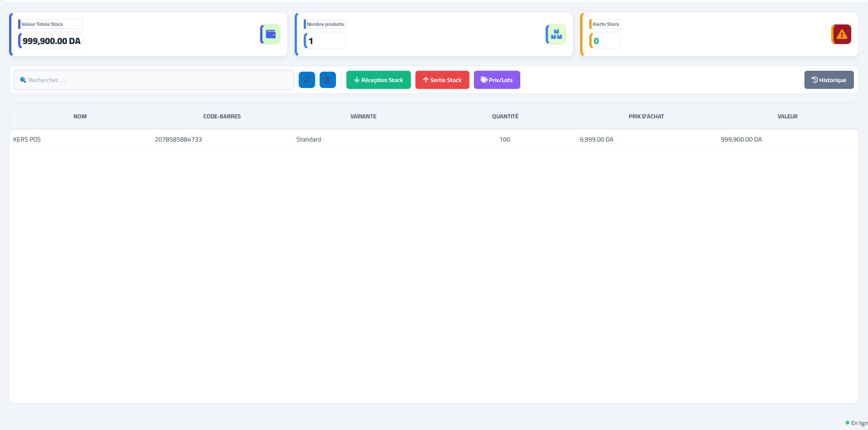Click the VALEUR column header
Image resolution: width=868 pixels, height=430 pixels.
pos(787,117)
